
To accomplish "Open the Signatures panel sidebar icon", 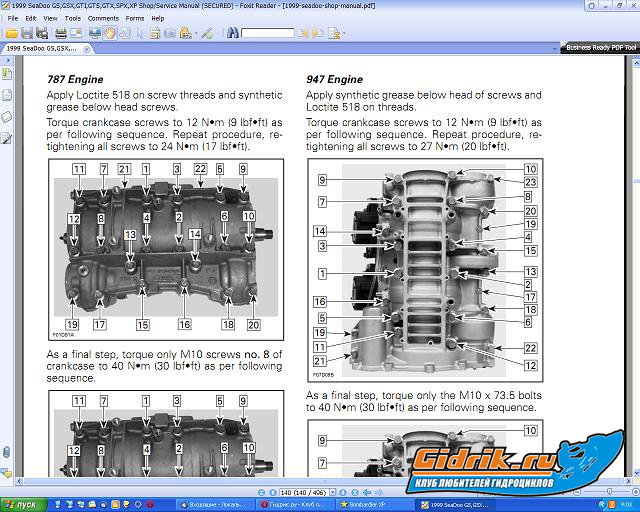I will coord(6,138).
